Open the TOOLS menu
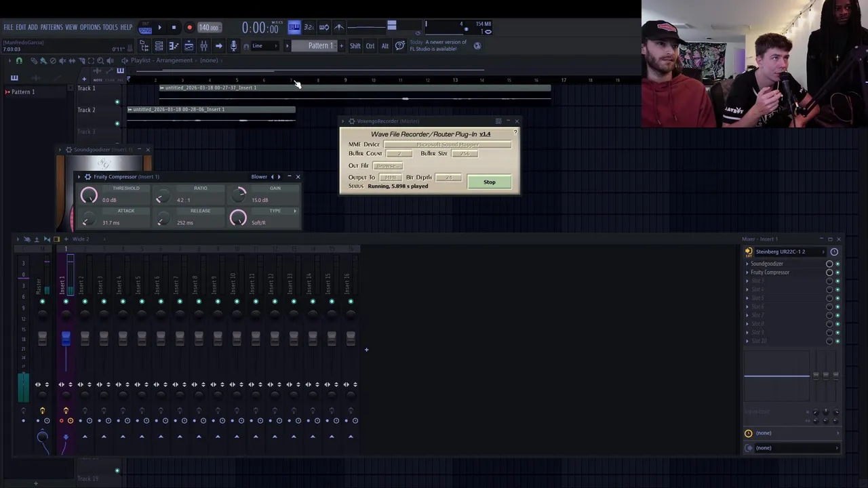868x488 pixels. tap(111, 27)
